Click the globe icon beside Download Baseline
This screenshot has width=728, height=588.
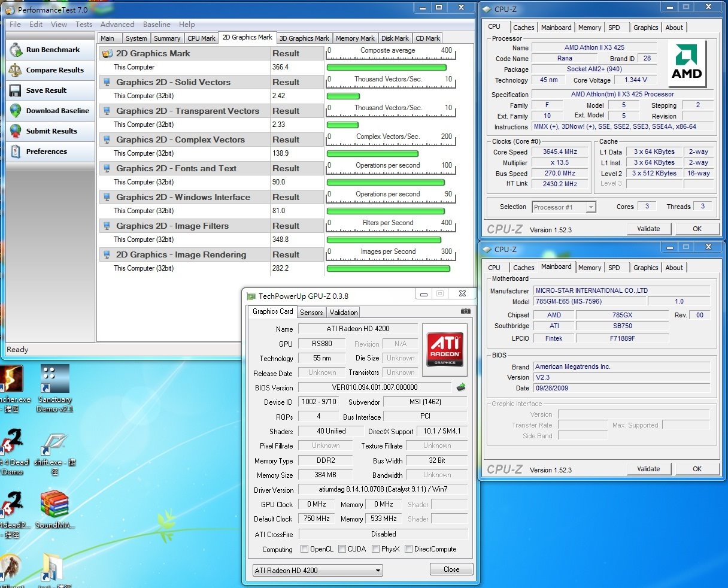[x=16, y=111]
